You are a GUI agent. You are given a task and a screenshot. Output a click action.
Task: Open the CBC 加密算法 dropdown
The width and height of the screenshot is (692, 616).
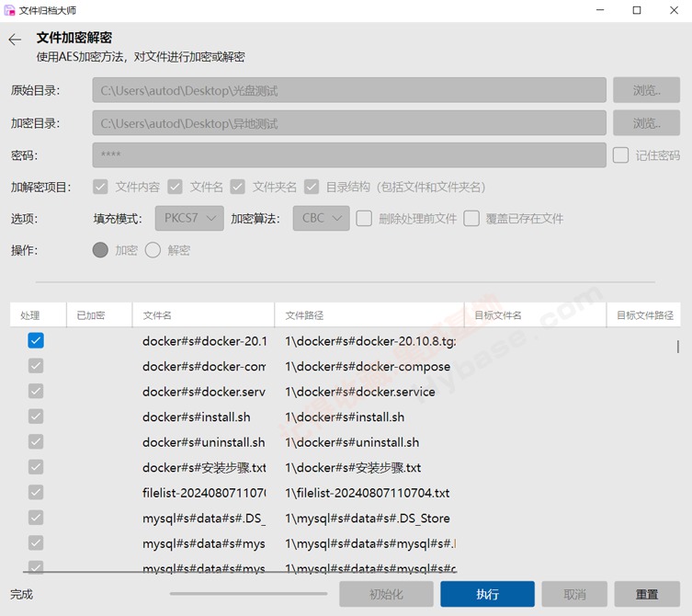click(x=321, y=219)
